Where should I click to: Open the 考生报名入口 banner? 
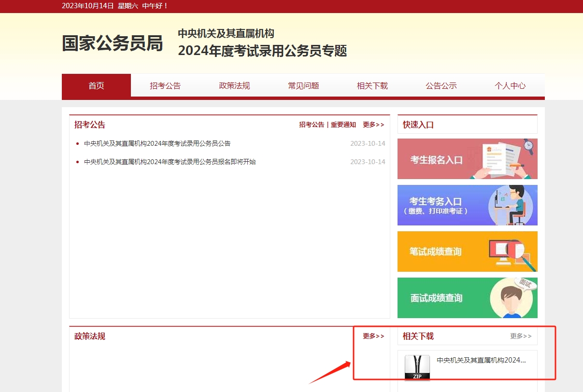pyautogui.click(x=468, y=159)
